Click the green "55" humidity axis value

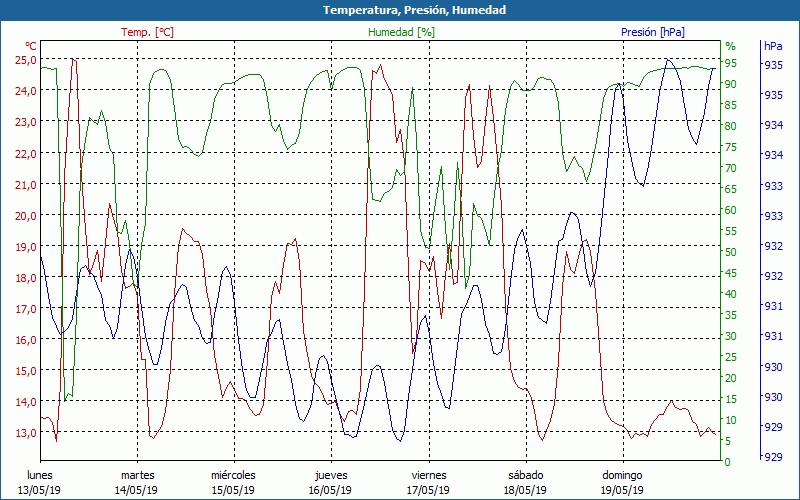point(731,232)
